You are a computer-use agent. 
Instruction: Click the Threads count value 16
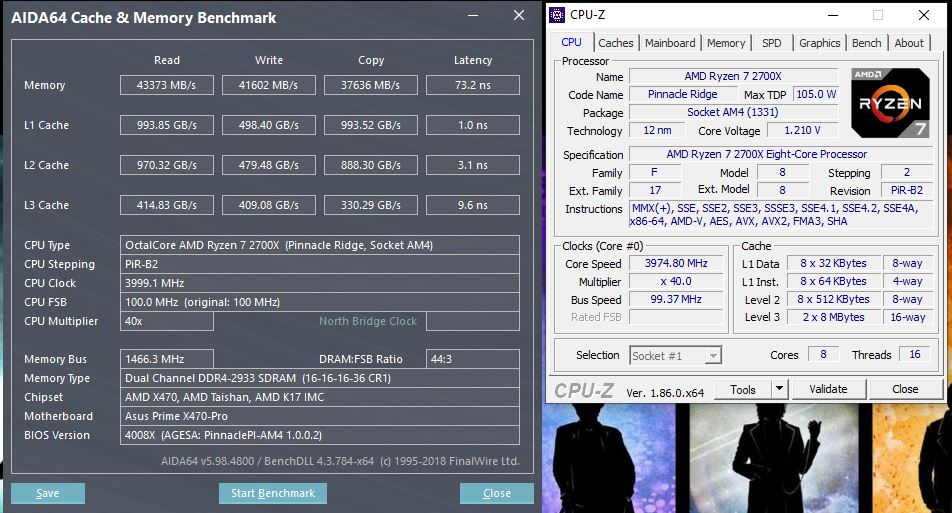[915, 354]
